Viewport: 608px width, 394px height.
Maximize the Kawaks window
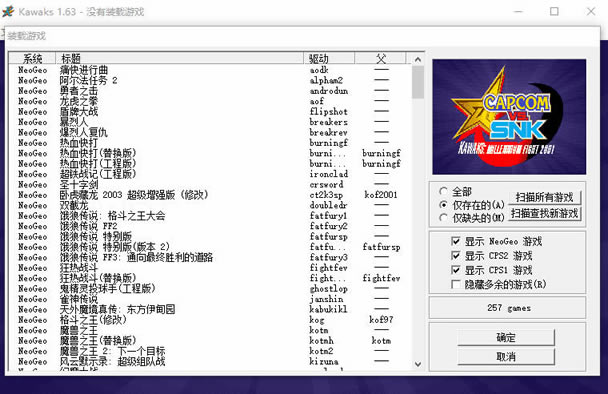coord(554,12)
